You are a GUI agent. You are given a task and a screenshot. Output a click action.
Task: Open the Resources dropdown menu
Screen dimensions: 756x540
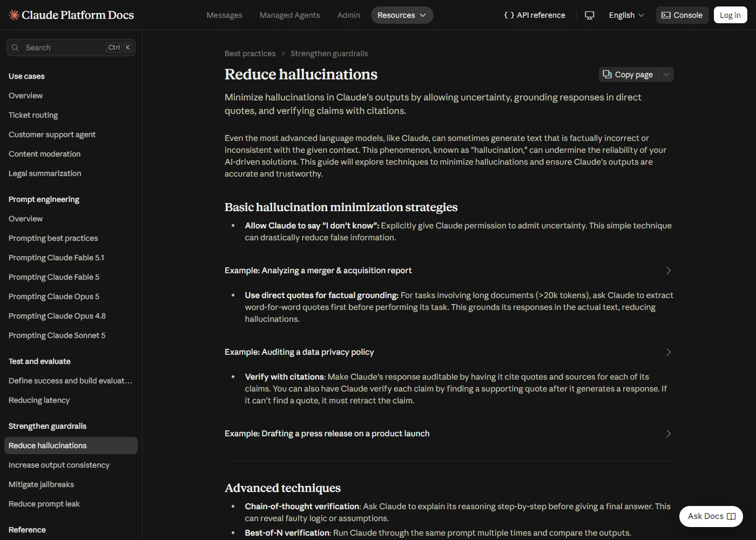tap(402, 15)
